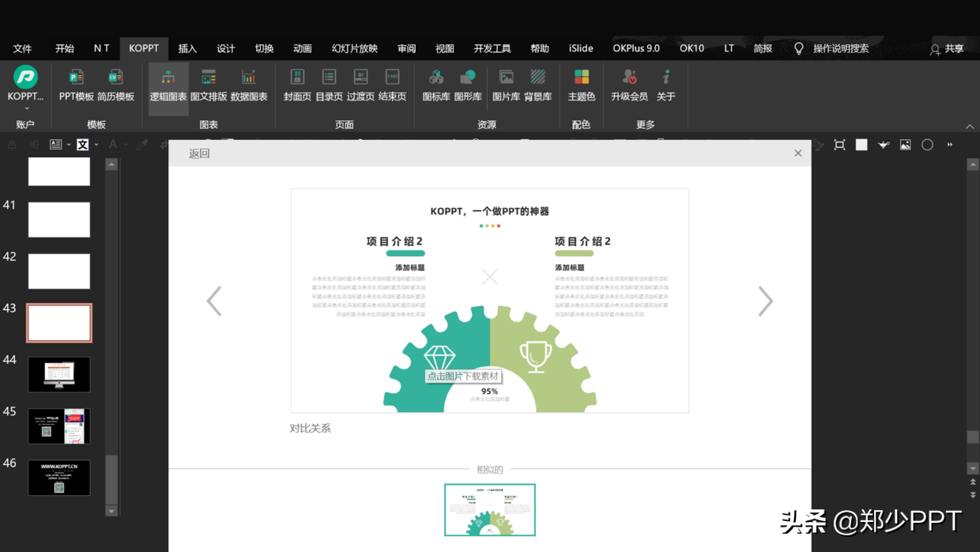Insert a 封面页 cover page
This screenshot has width=980, height=552.
297,85
